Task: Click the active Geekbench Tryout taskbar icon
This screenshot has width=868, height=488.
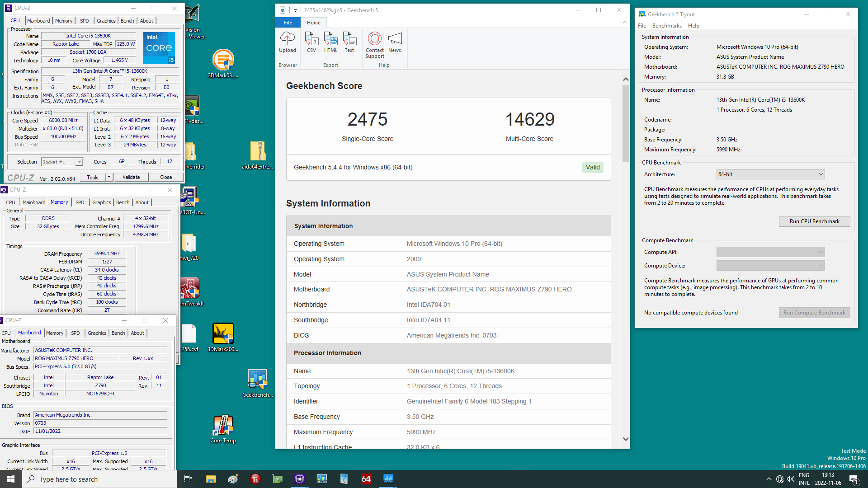Action: click(x=388, y=479)
